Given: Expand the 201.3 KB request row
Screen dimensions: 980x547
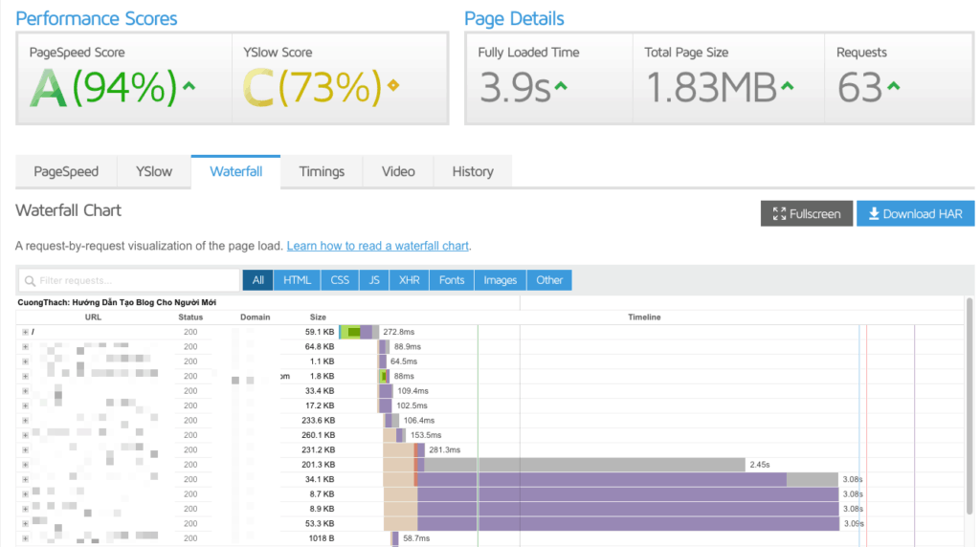Looking at the screenshot, I should point(25,465).
